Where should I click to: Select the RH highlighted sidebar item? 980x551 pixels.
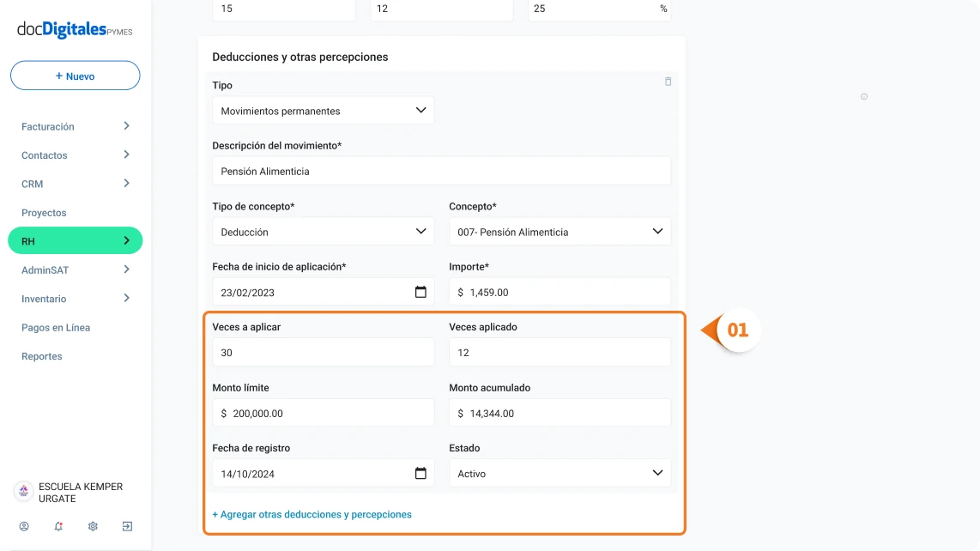click(x=75, y=241)
